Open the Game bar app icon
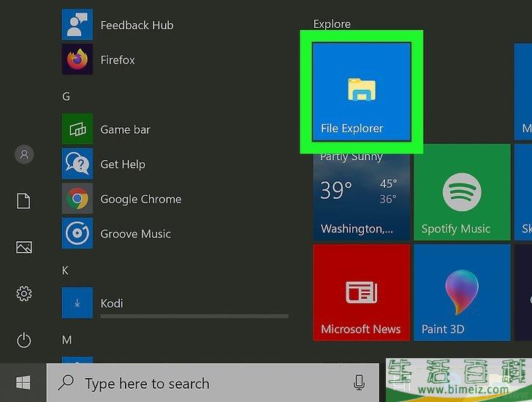 (x=77, y=129)
